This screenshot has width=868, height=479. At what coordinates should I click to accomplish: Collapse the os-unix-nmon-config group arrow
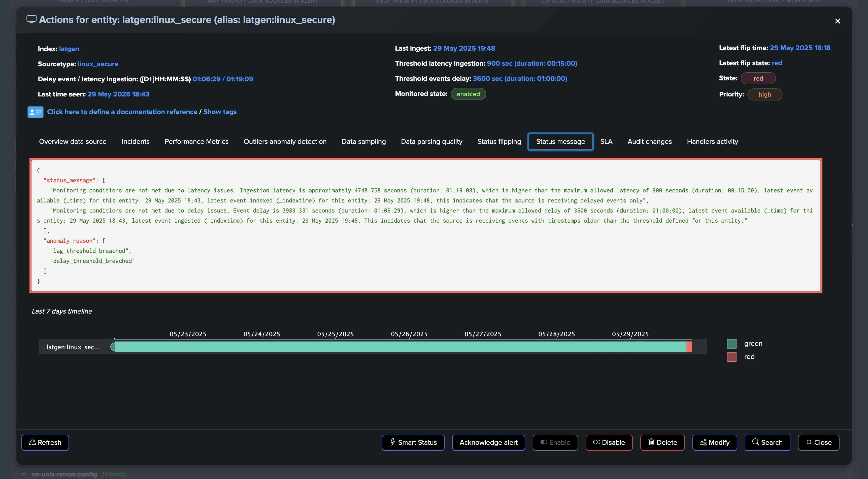(24, 474)
